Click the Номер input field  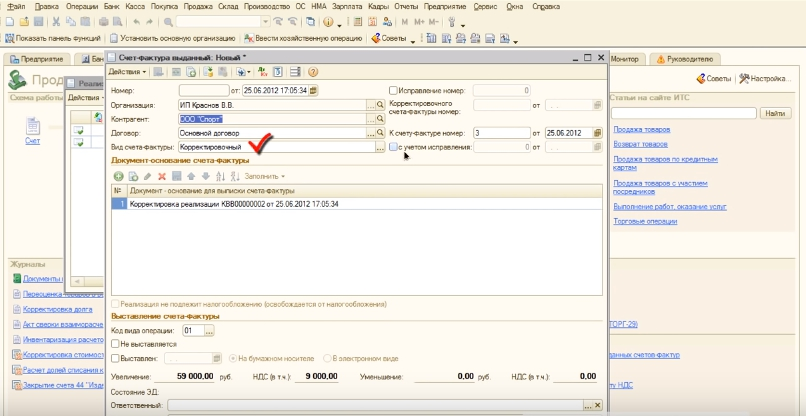coord(204,90)
